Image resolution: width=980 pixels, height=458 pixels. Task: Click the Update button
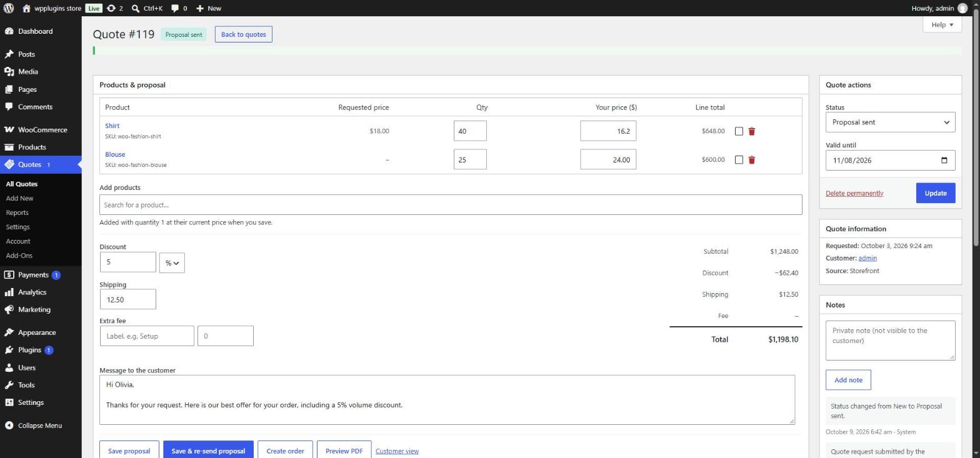pos(936,193)
